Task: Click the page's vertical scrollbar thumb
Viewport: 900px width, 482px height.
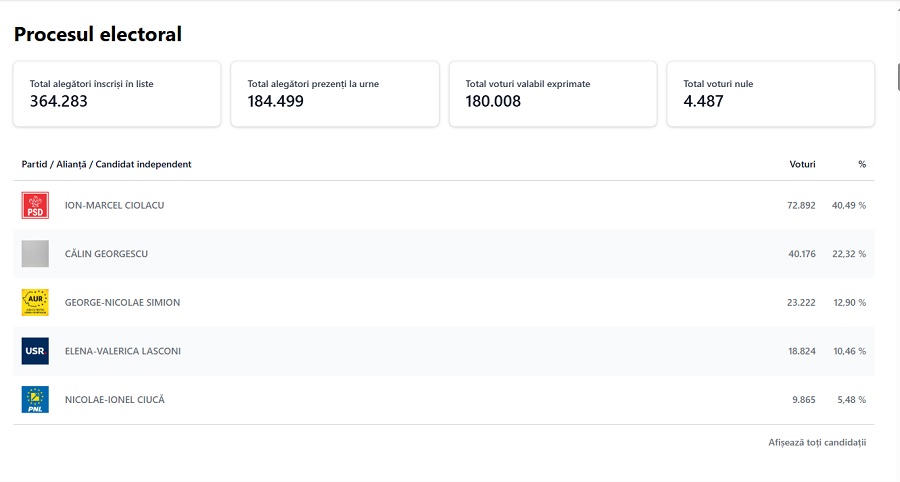Action: (x=896, y=80)
